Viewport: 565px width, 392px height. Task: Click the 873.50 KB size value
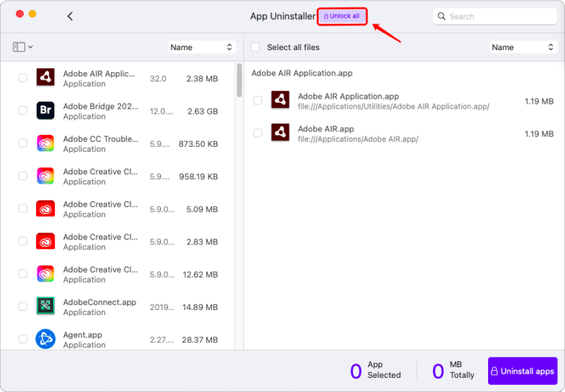point(198,144)
